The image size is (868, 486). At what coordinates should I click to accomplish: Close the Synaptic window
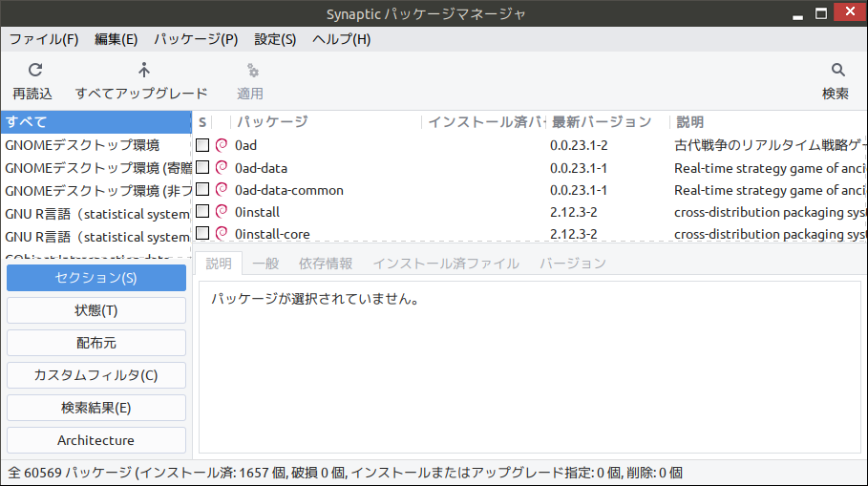click(850, 11)
